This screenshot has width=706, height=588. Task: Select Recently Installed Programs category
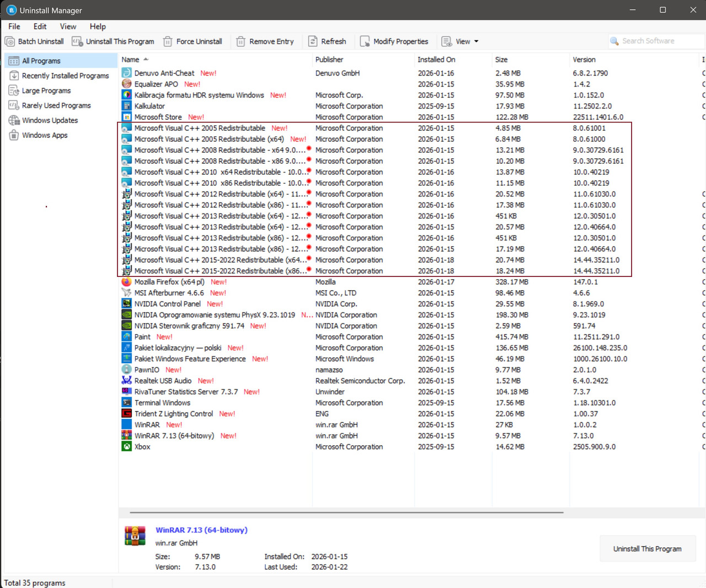61,76
